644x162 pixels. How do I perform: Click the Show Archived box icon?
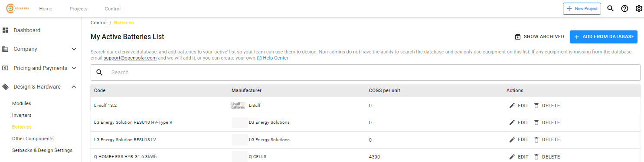[517, 37]
